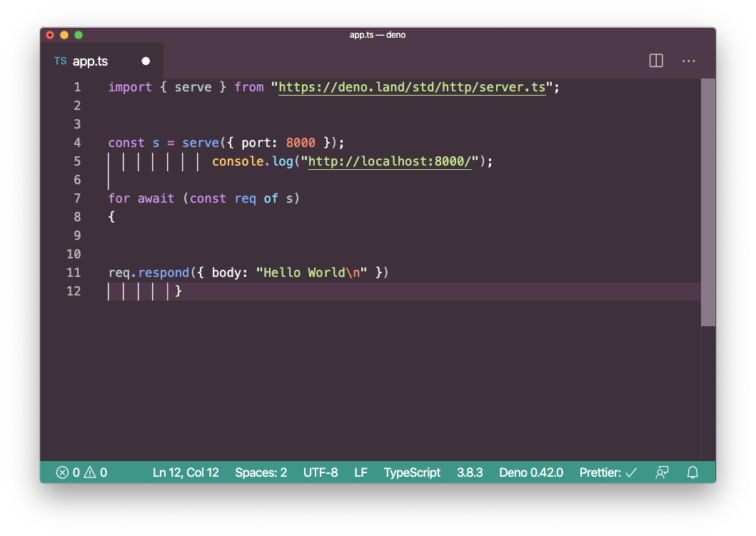The width and height of the screenshot is (756, 536).
Task: Click the TS file icon on tab
Action: pos(61,61)
